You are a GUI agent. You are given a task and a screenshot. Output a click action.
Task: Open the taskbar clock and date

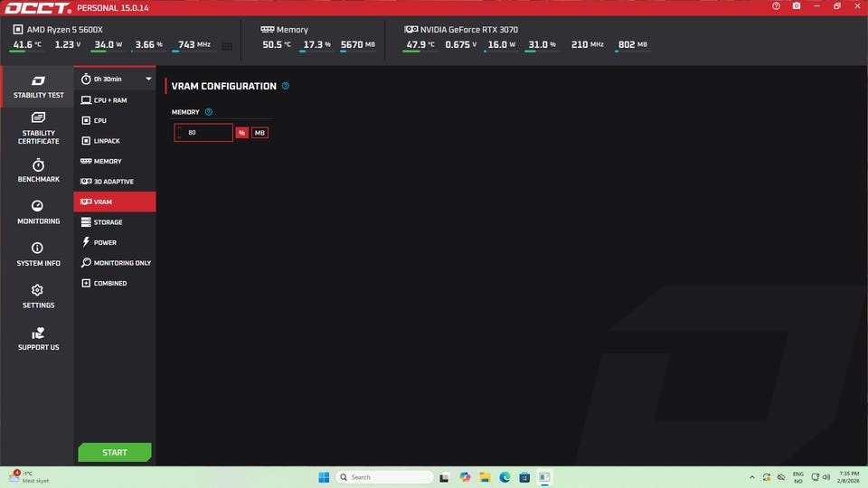(x=849, y=477)
